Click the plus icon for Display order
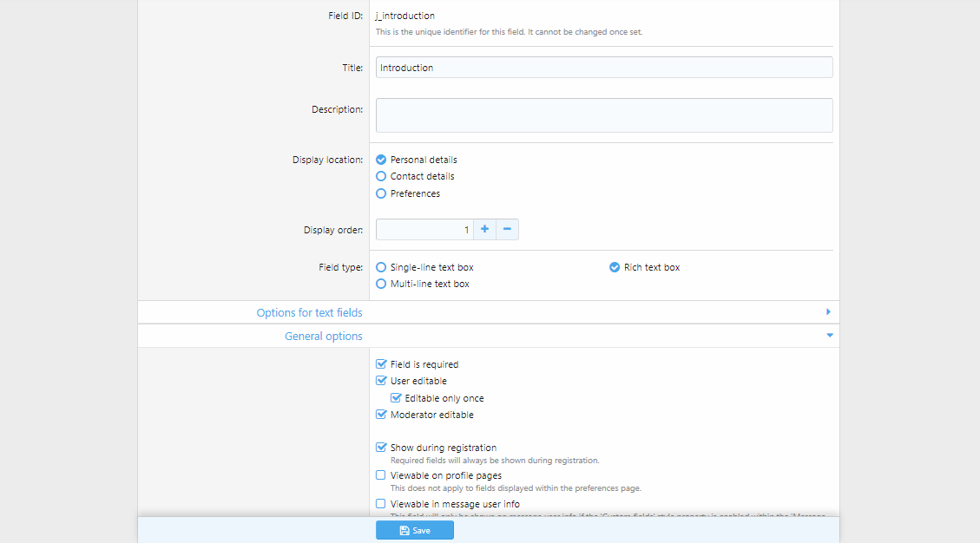 click(484, 229)
